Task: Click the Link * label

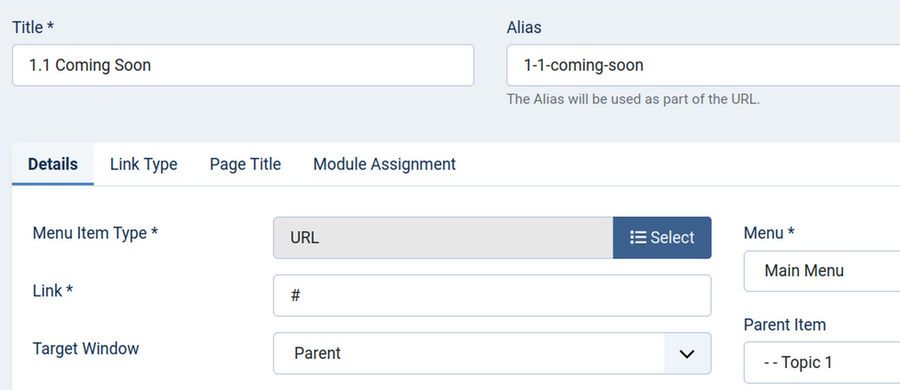Action: 53,291
